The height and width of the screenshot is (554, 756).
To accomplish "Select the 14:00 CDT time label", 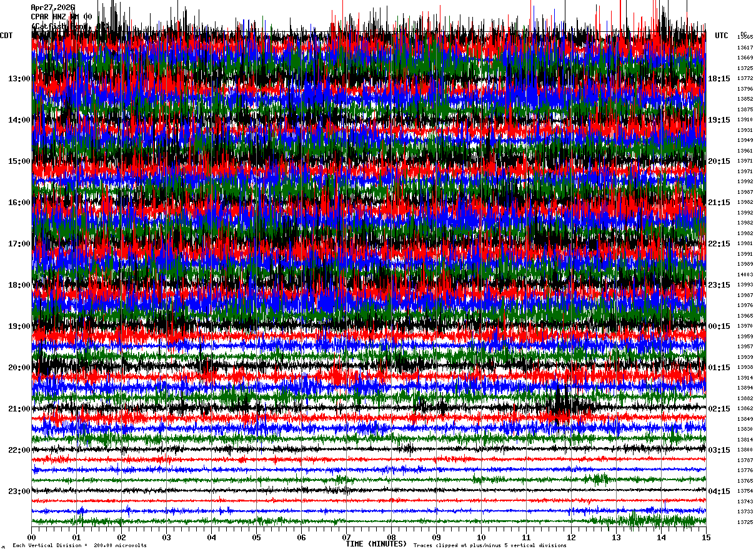I will point(19,120).
